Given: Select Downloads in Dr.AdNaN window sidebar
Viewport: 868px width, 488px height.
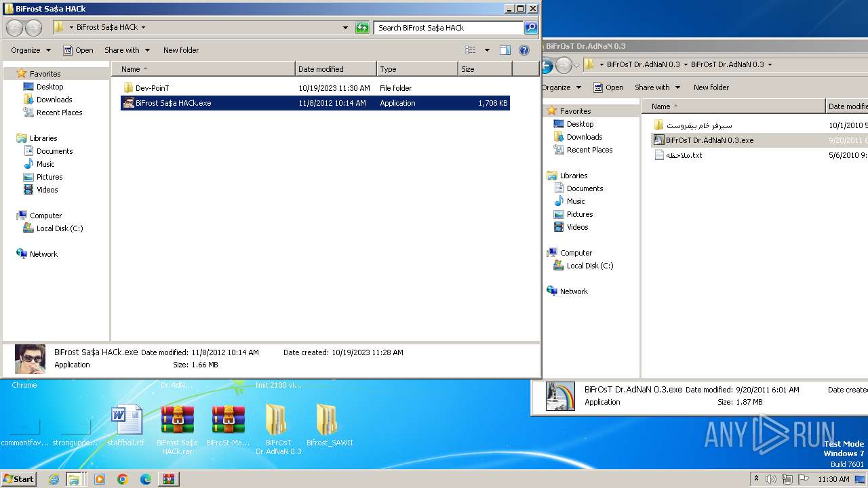Looking at the screenshot, I should click(585, 137).
